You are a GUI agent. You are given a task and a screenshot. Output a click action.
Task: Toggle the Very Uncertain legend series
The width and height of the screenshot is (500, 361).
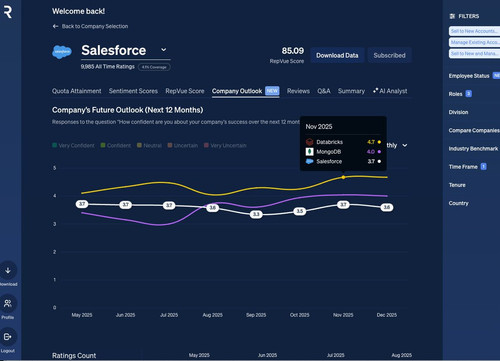tap(225, 145)
